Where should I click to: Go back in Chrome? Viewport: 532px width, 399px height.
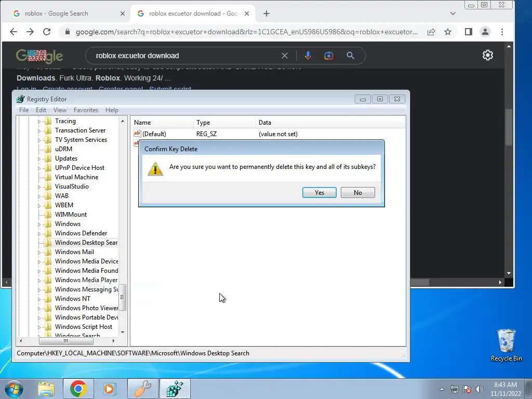point(13,32)
